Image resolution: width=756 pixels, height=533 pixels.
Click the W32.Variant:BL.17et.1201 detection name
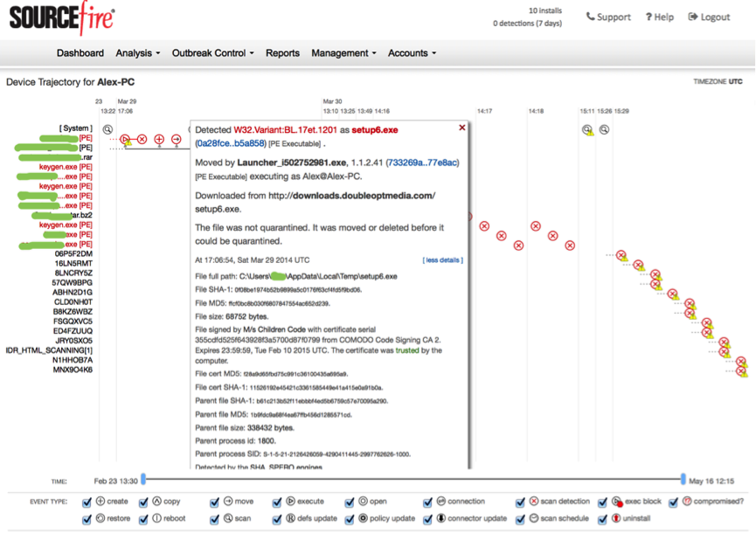point(286,129)
